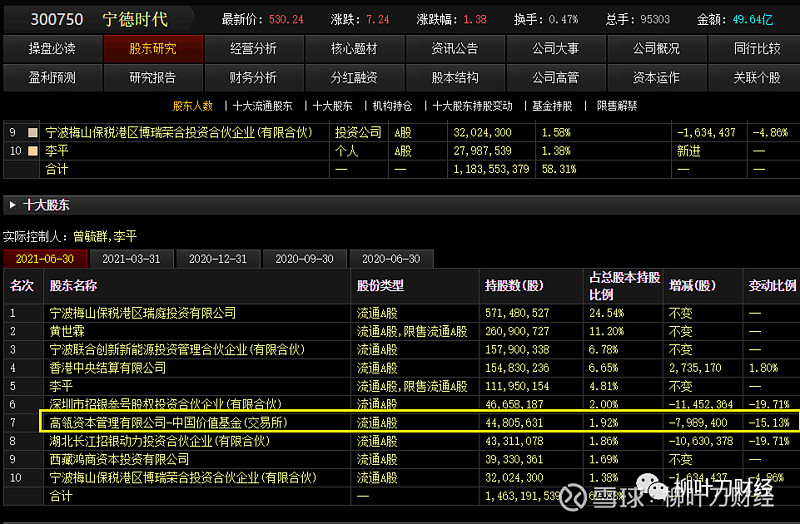Jump to 基金持股 section link

(552, 106)
